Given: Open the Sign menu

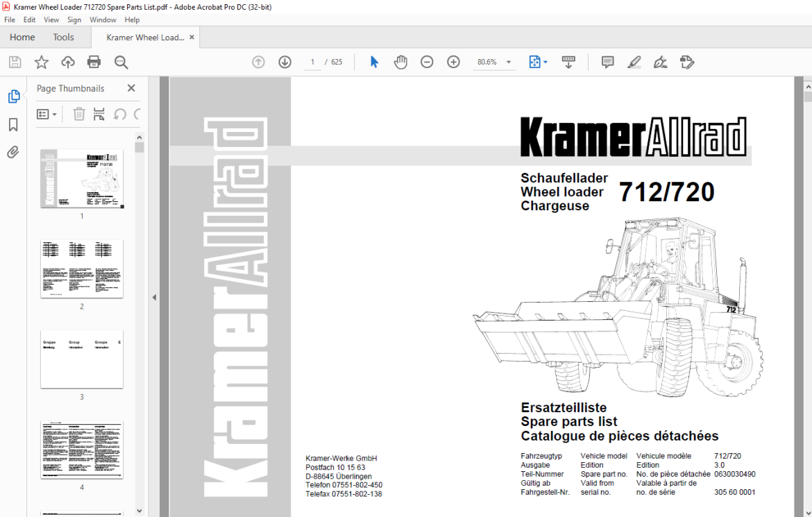Looking at the screenshot, I should pyautogui.click(x=74, y=19).
